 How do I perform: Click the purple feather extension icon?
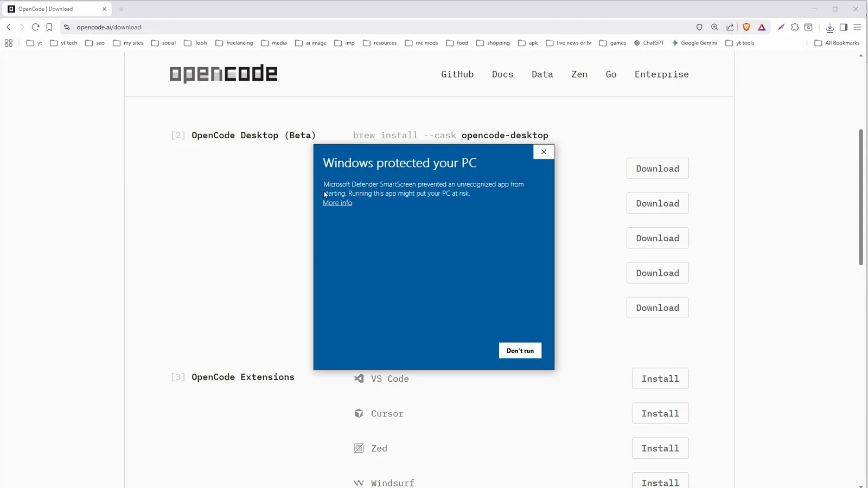[781, 27]
